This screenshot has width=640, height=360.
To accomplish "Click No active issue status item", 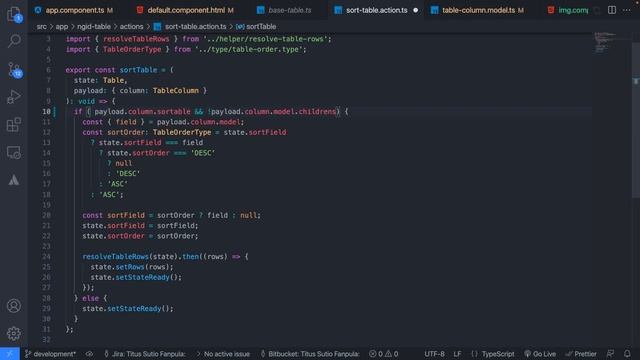I will tap(223, 354).
